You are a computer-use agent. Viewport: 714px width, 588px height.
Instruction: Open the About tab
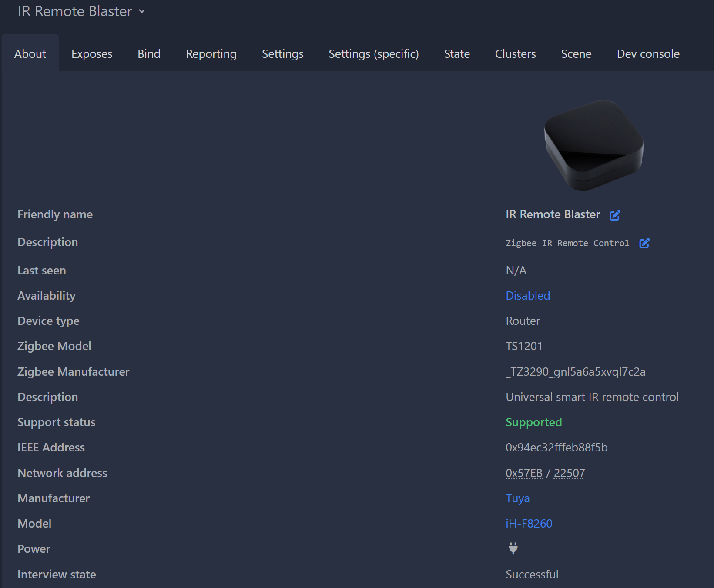click(x=30, y=54)
